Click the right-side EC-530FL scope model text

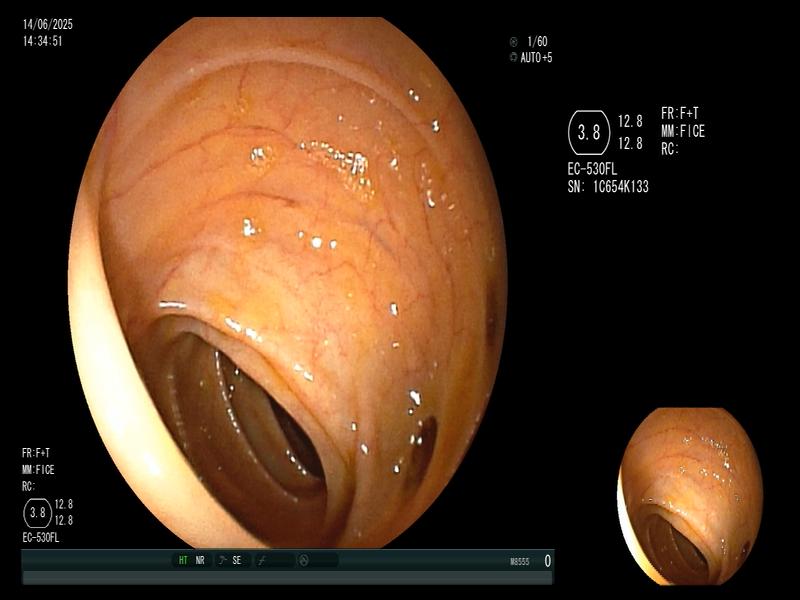pos(592,169)
